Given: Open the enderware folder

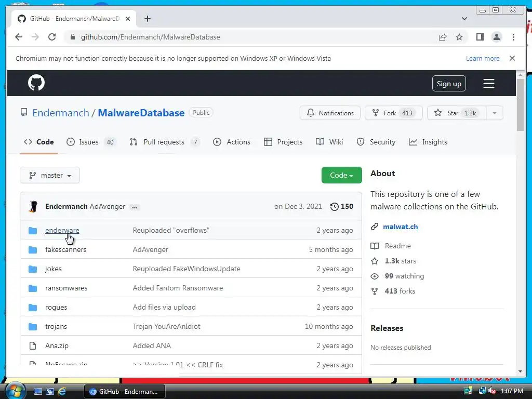Looking at the screenshot, I should click(62, 230).
